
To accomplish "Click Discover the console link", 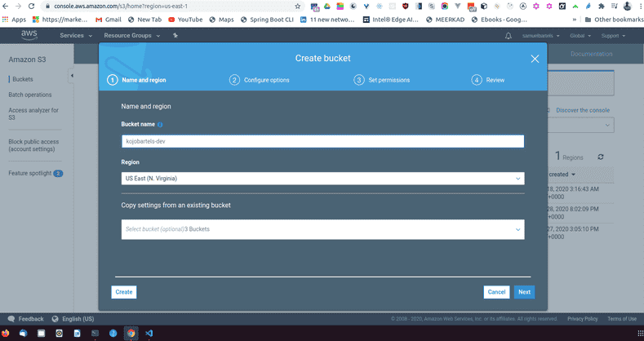I will pos(583,110).
